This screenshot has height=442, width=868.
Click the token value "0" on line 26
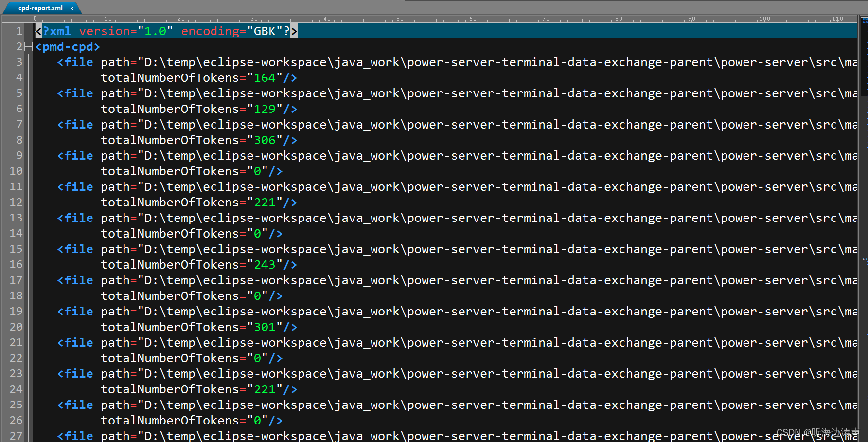click(258, 421)
